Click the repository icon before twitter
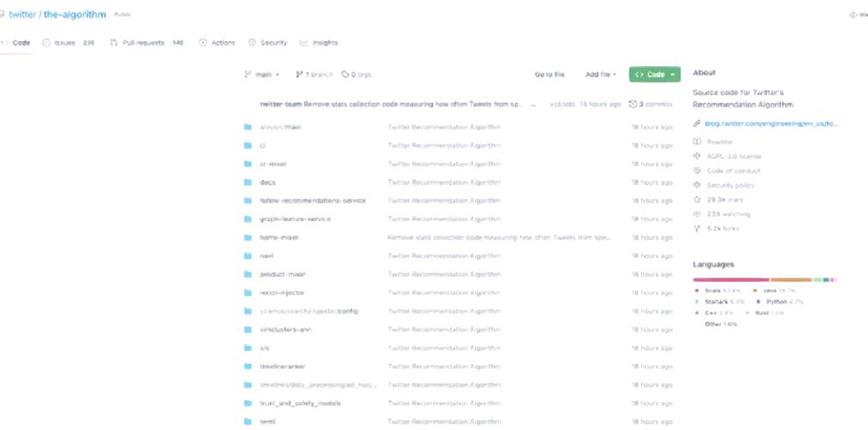The height and width of the screenshot is (430, 868). point(2,15)
